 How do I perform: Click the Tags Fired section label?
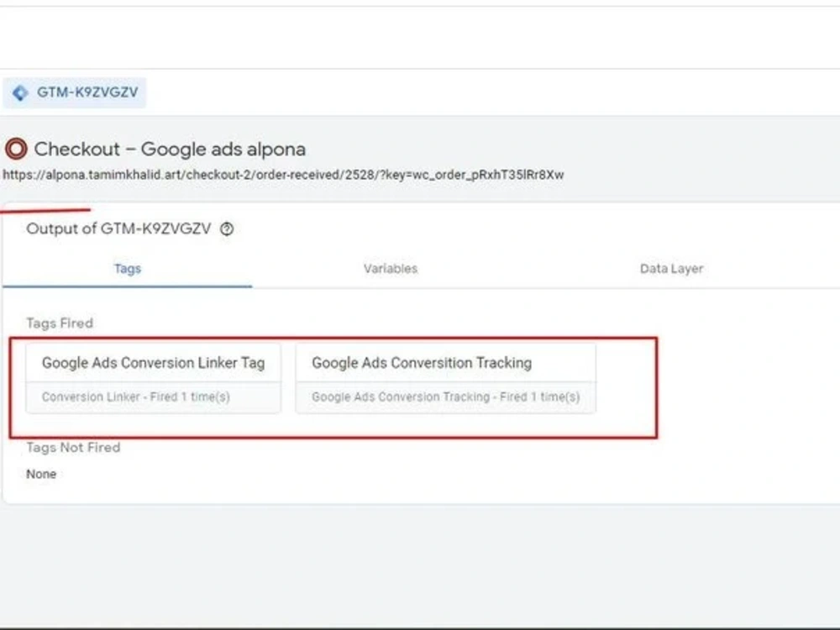(x=60, y=323)
